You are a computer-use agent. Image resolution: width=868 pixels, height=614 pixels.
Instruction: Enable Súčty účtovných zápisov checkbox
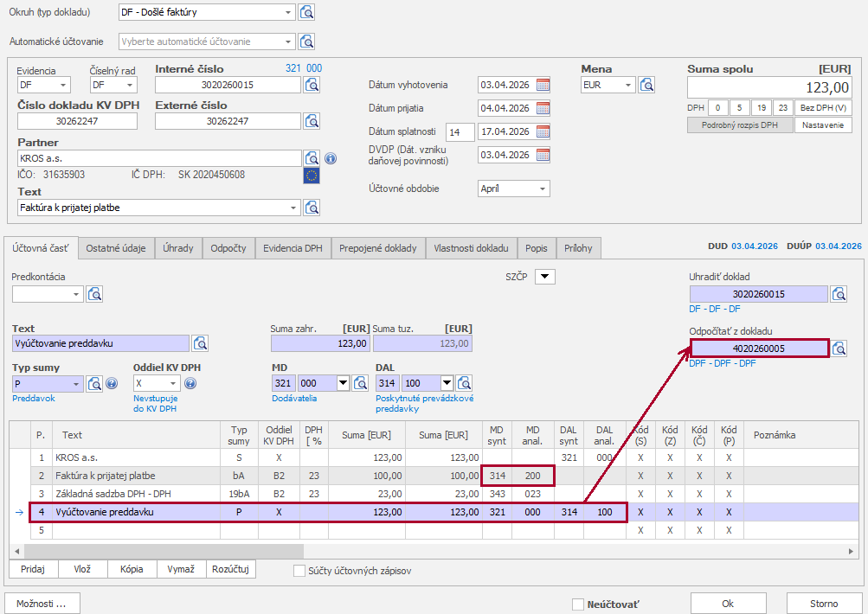pos(299,571)
